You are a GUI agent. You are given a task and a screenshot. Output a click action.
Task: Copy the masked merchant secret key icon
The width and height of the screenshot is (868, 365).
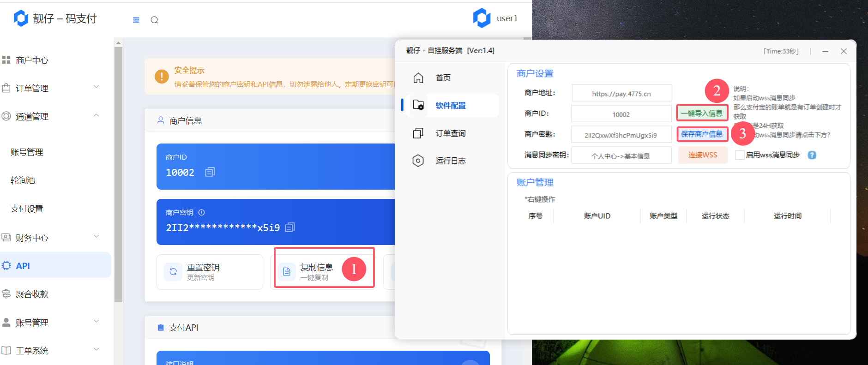pos(290,227)
